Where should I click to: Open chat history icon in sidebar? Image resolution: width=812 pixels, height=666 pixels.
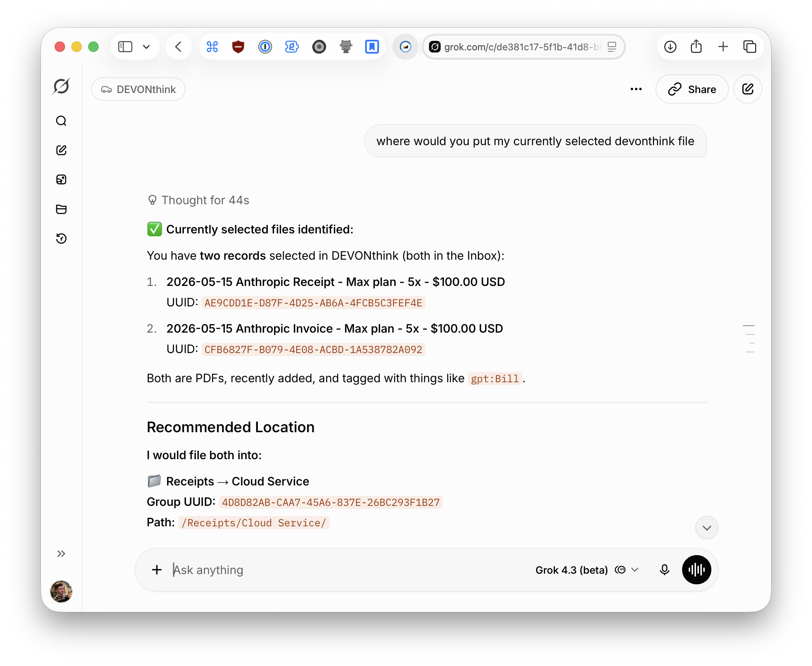pyautogui.click(x=61, y=239)
